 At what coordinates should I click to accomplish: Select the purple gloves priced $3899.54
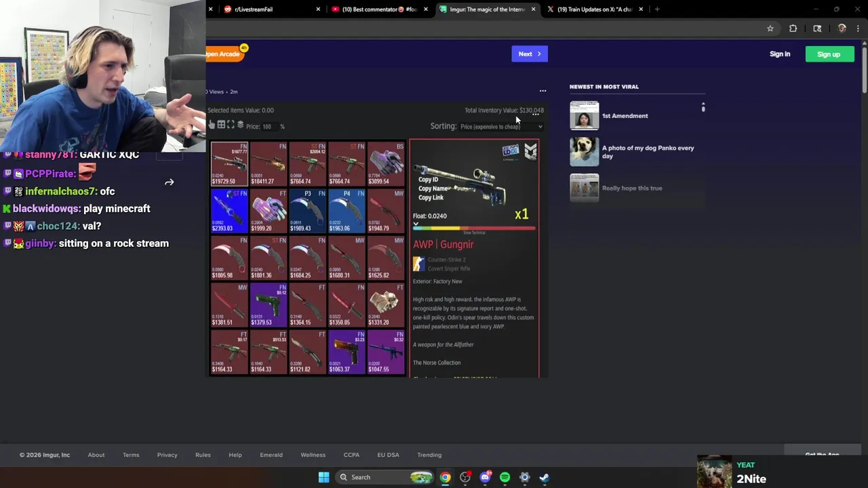click(387, 163)
